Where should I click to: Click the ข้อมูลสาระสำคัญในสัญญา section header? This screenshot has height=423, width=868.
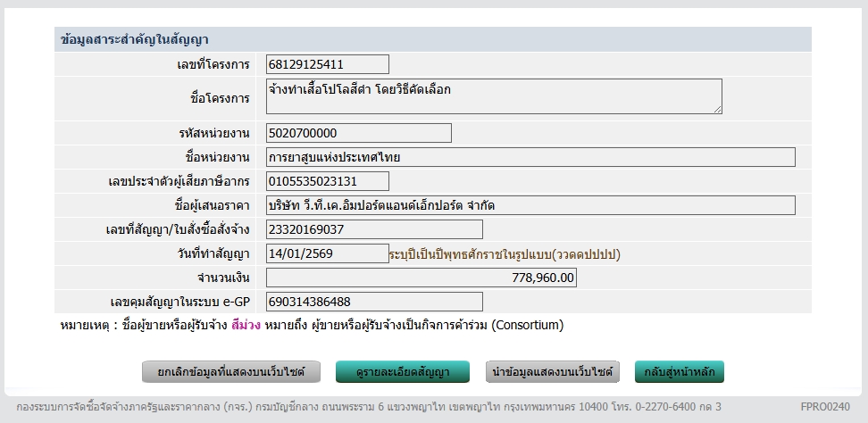[134, 39]
